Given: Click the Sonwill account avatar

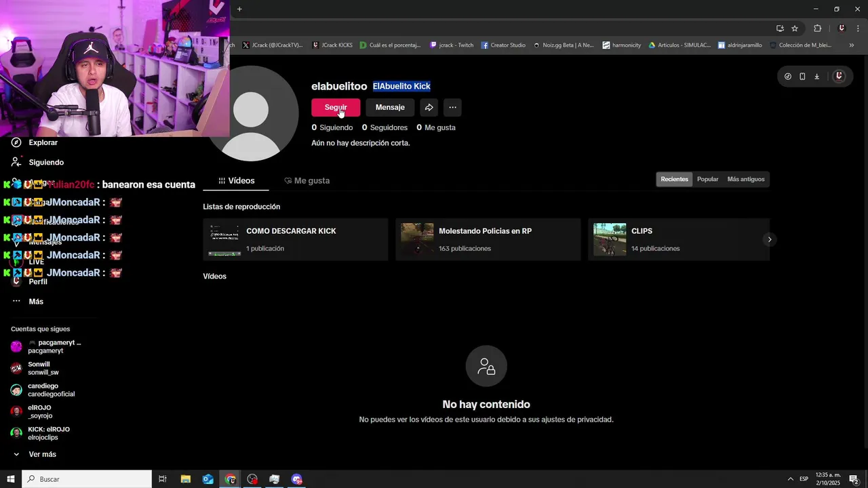Looking at the screenshot, I should [x=16, y=368].
